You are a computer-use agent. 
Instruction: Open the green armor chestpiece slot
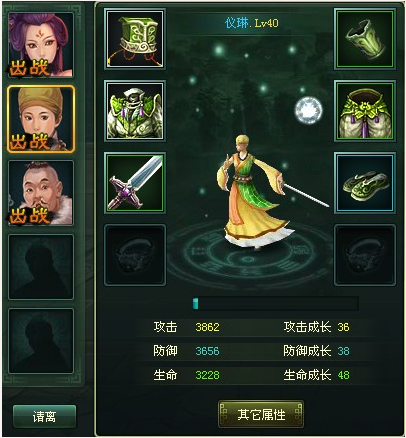click(135, 111)
